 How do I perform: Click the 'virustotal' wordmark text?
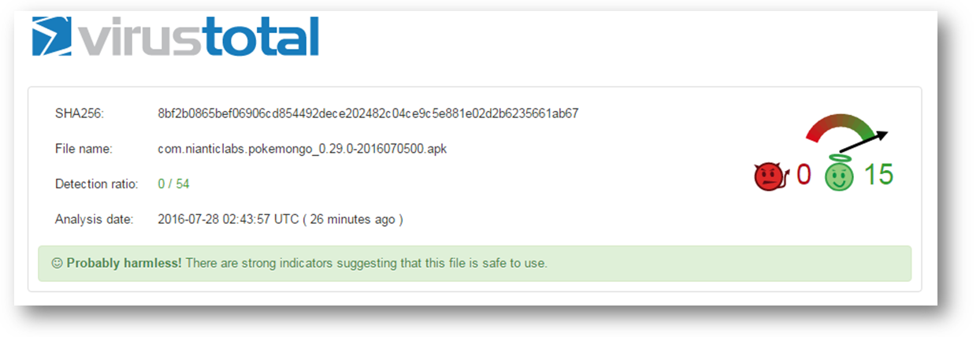(x=199, y=35)
